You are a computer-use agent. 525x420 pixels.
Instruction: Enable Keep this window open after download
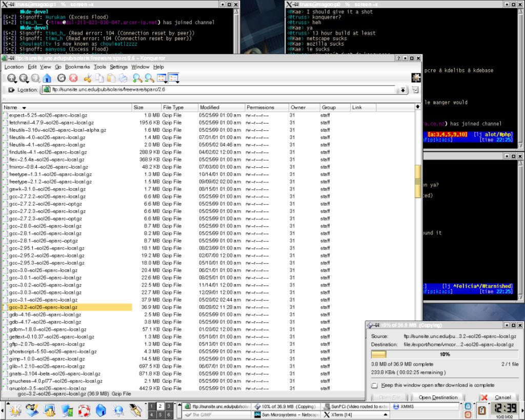pos(375,385)
